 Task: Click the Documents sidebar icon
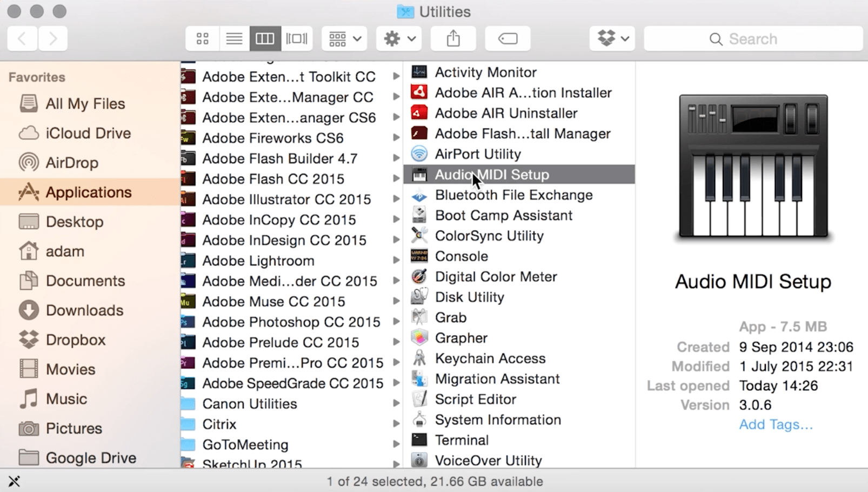[29, 281]
